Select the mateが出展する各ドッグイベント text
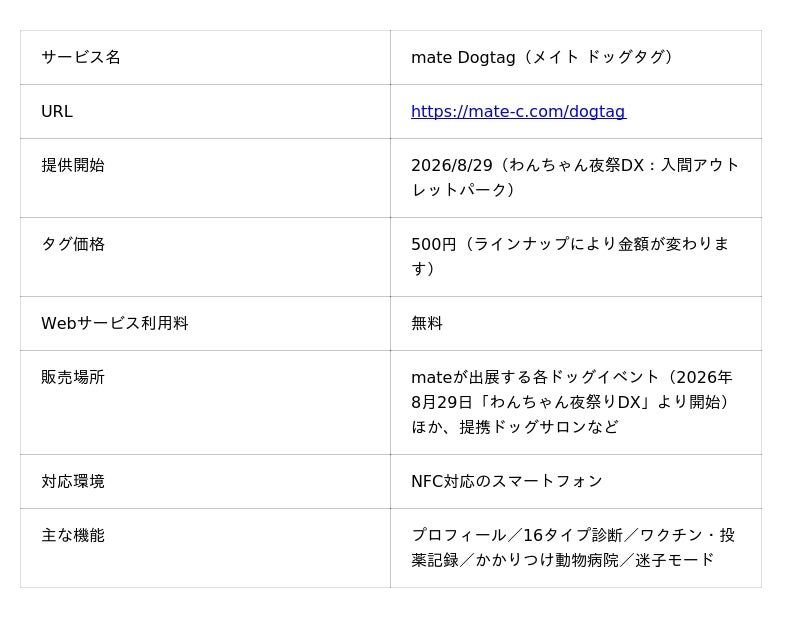The image size is (800, 618). (x=535, y=378)
